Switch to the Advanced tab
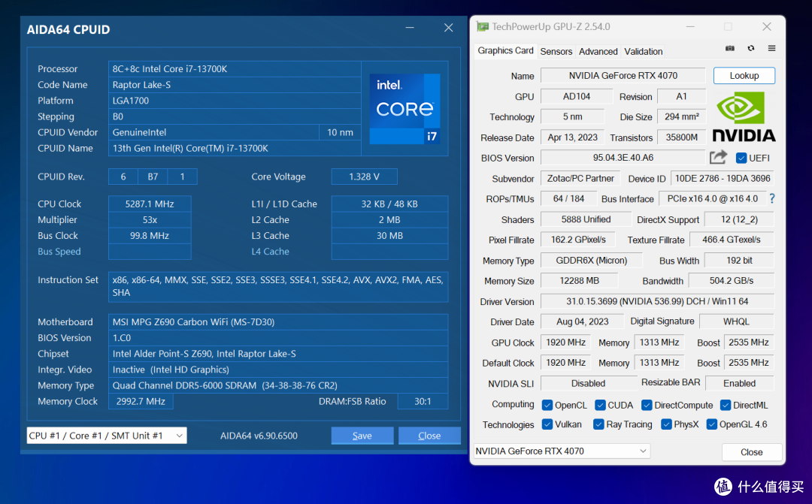The image size is (812, 504). click(x=598, y=51)
